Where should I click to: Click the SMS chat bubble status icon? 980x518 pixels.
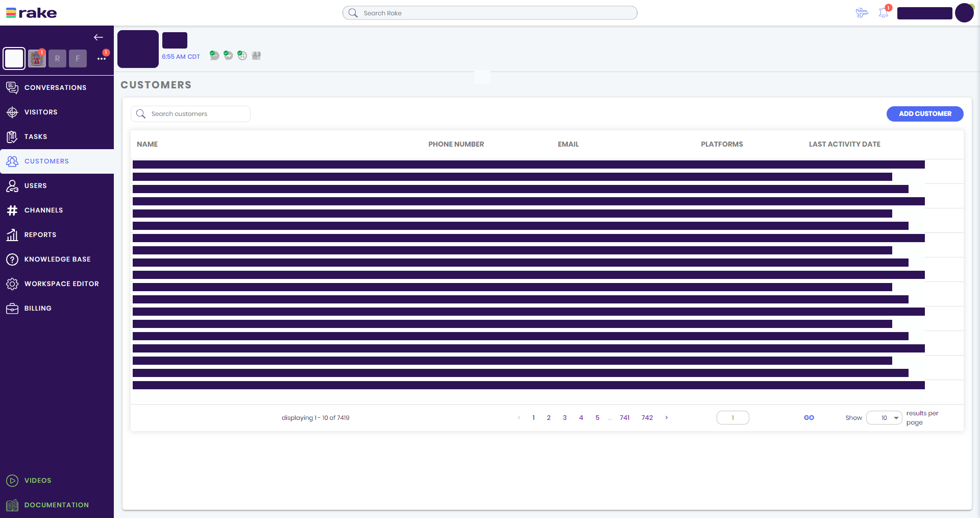click(x=214, y=56)
